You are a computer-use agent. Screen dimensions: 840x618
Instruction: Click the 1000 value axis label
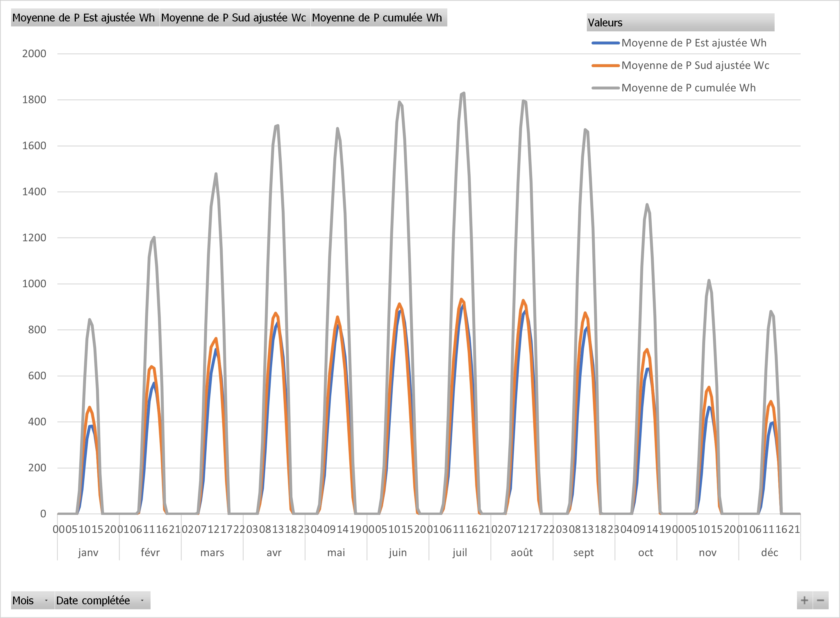click(x=34, y=283)
